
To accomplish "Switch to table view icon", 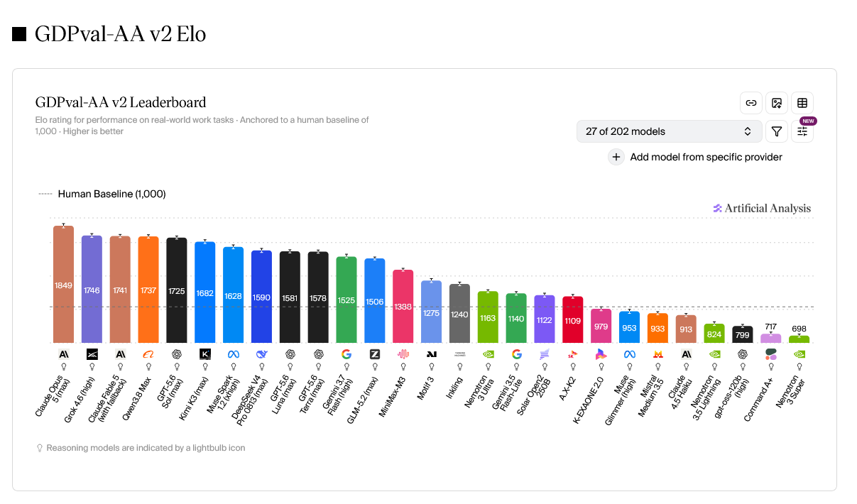I will click(802, 103).
